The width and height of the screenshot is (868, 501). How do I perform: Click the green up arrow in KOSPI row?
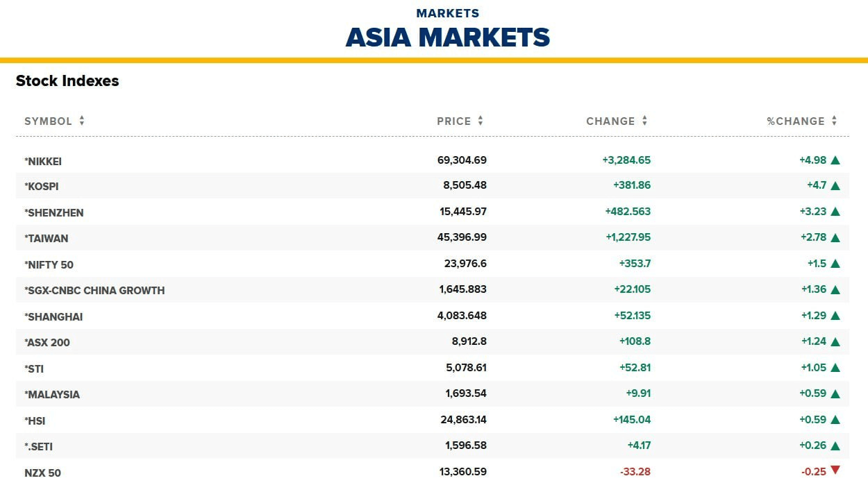(835, 186)
